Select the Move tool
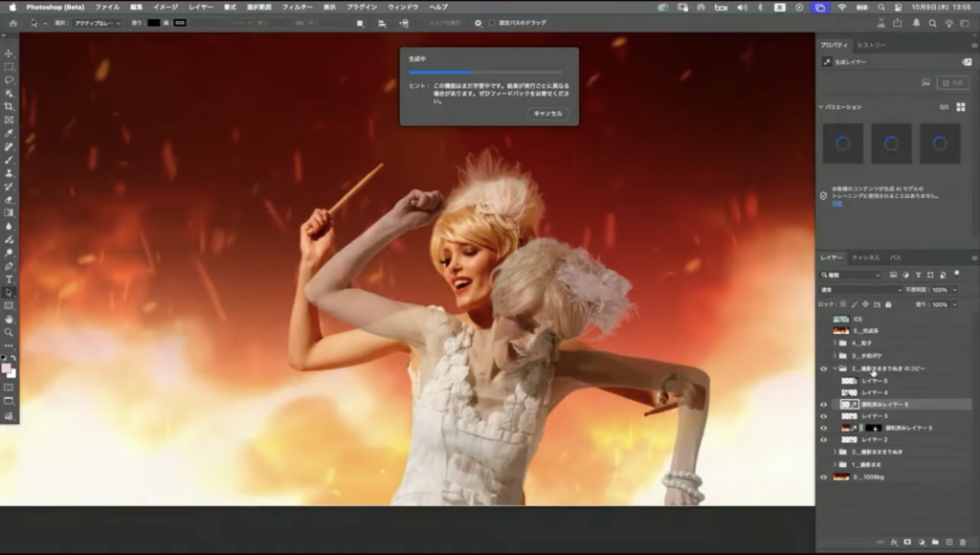The height and width of the screenshot is (555, 980). [x=9, y=54]
